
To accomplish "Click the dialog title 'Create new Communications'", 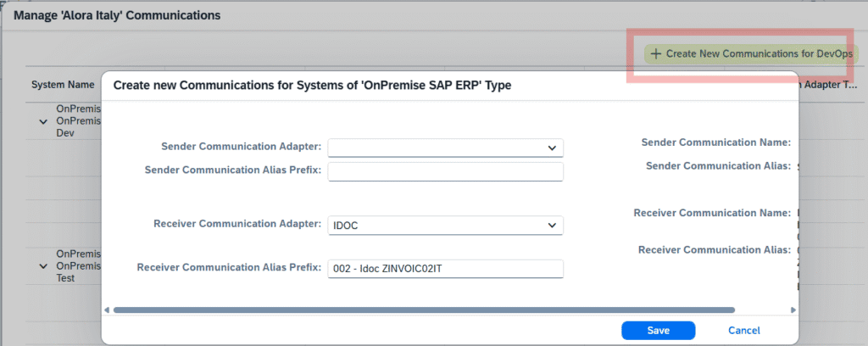I will tap(312, 86).
